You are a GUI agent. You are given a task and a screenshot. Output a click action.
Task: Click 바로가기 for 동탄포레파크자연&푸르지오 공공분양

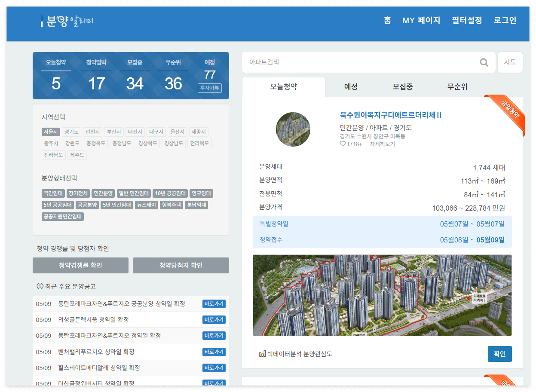(x=214, y=304)
